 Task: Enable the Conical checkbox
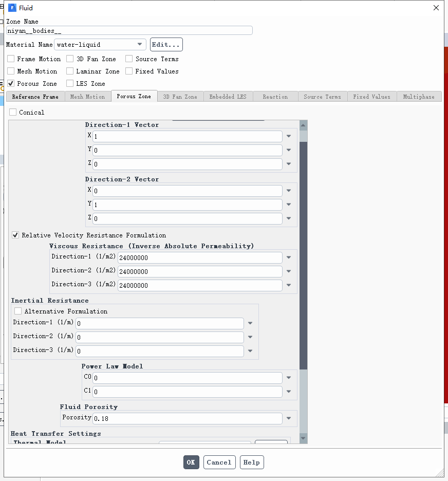click(x=13, y=112)
